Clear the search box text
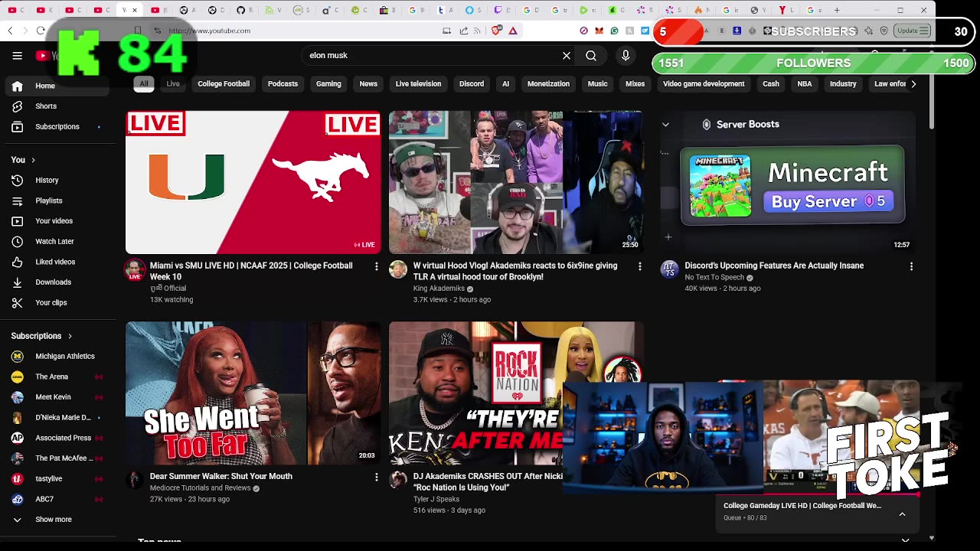 click(567, 55)
